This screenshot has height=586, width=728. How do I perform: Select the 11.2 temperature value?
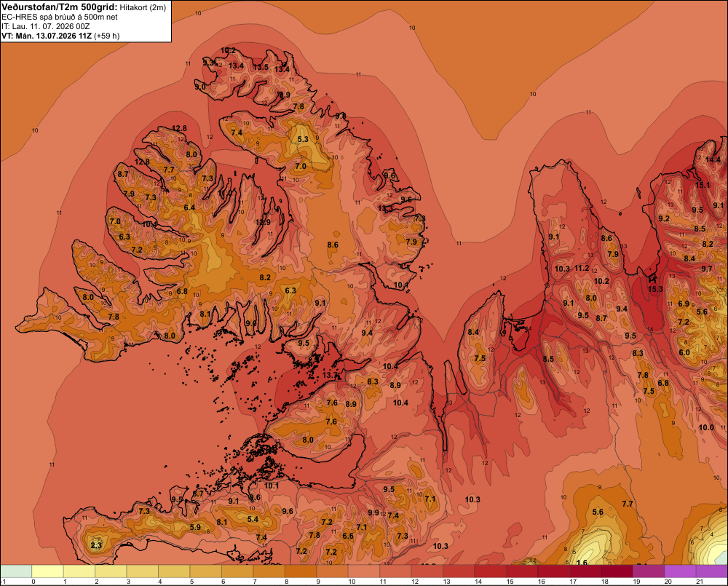coord(582,268)
